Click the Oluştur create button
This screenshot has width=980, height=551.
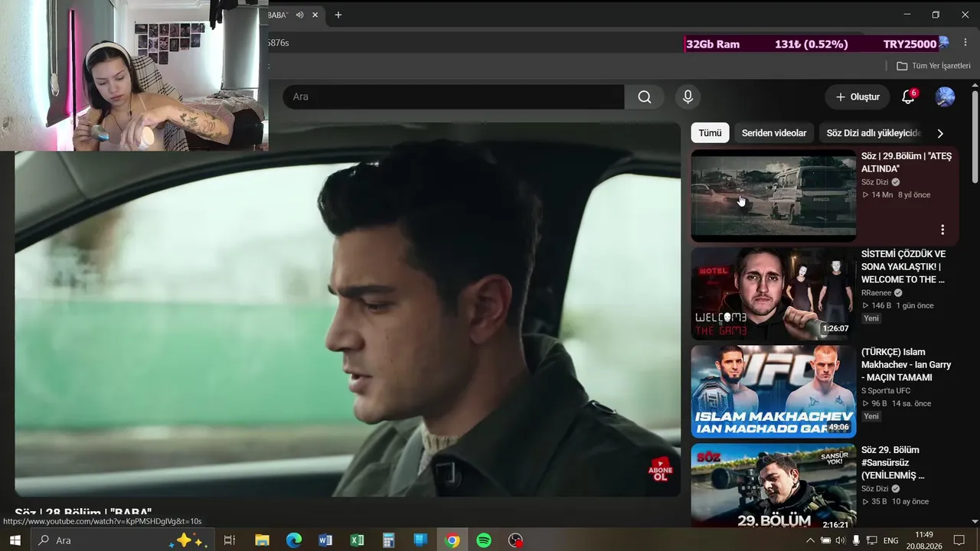(857, 97)
